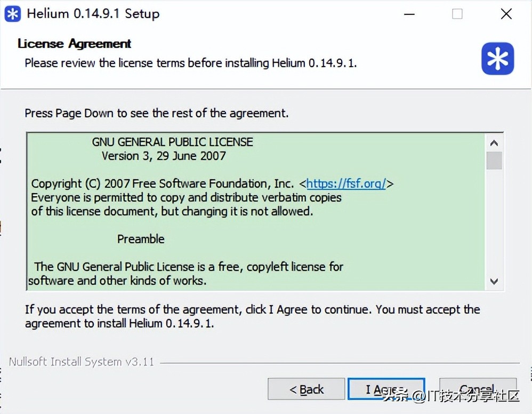
Task: Click the Helium icon in the title bar
Action: 13,14
